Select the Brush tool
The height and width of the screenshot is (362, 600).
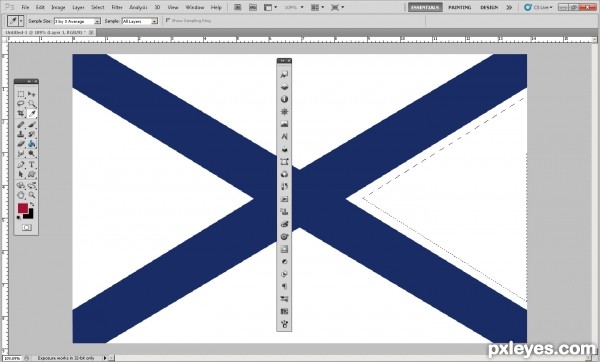[32, 125]
